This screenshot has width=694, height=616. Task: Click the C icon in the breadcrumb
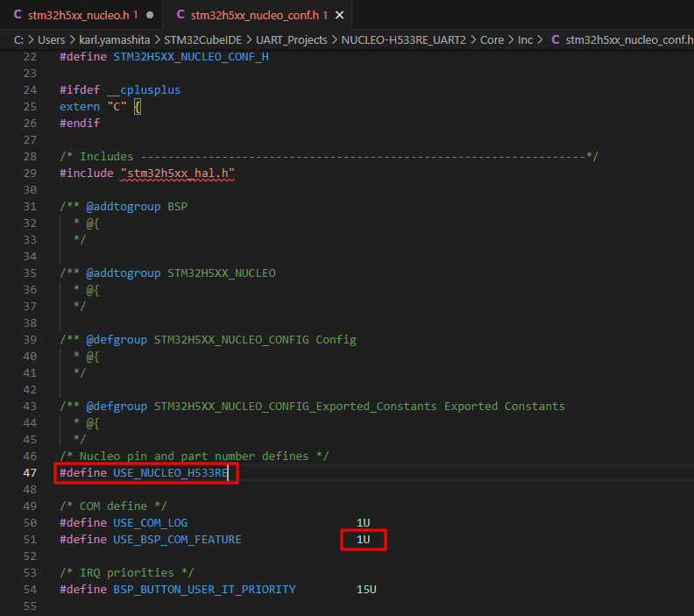pos(556,39)
